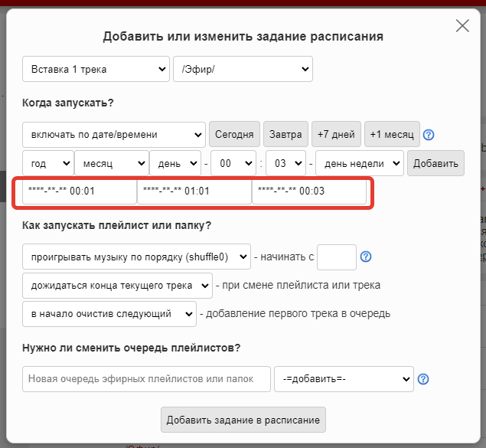Open help icon beside начинать с field
Viewport: 486px width, 448px height.
coord(366,257)
